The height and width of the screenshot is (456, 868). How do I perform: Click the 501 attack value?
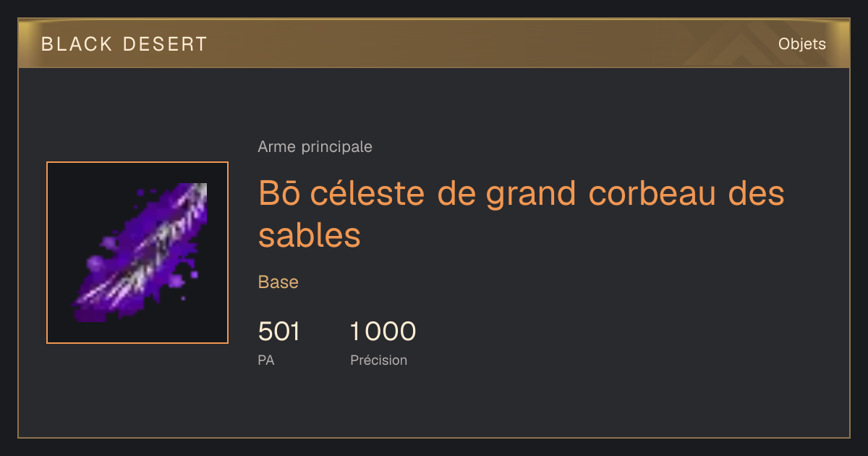tap(278, 332)
